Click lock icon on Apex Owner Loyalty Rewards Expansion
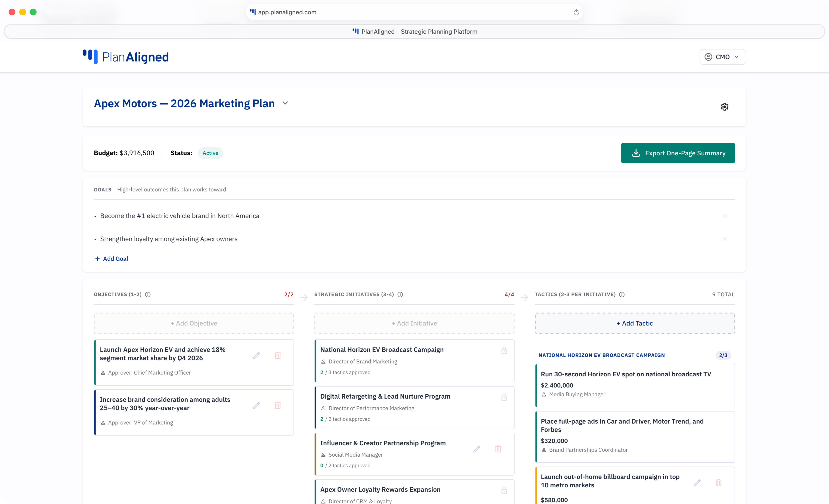The height and width of the screenshot is (504, 829). click(x=504, y=490)
